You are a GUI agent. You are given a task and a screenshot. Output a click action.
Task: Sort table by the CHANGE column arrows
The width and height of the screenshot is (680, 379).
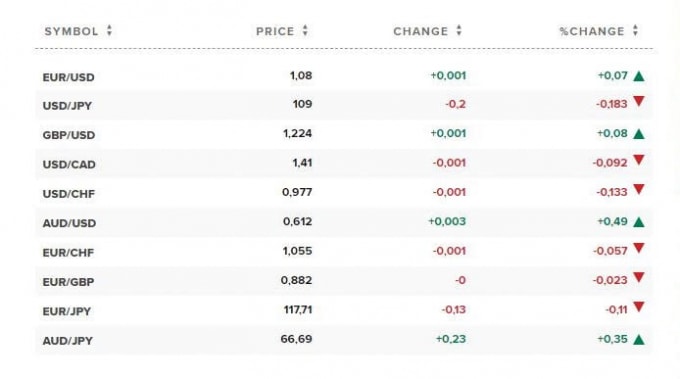pos(459,30)
